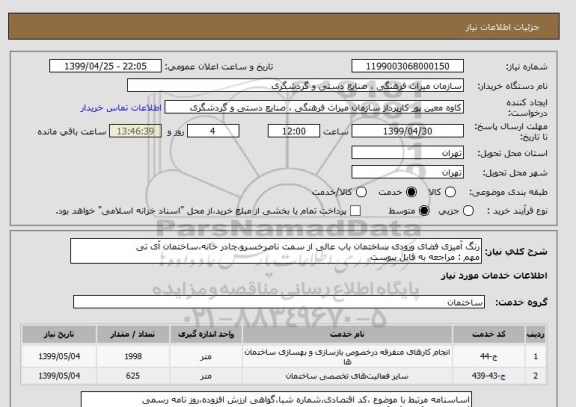The height and width of the screenshot is (407, 576).
Task: Open the اطلاعات تماس خریدار link
Action: tap(121, 108)
